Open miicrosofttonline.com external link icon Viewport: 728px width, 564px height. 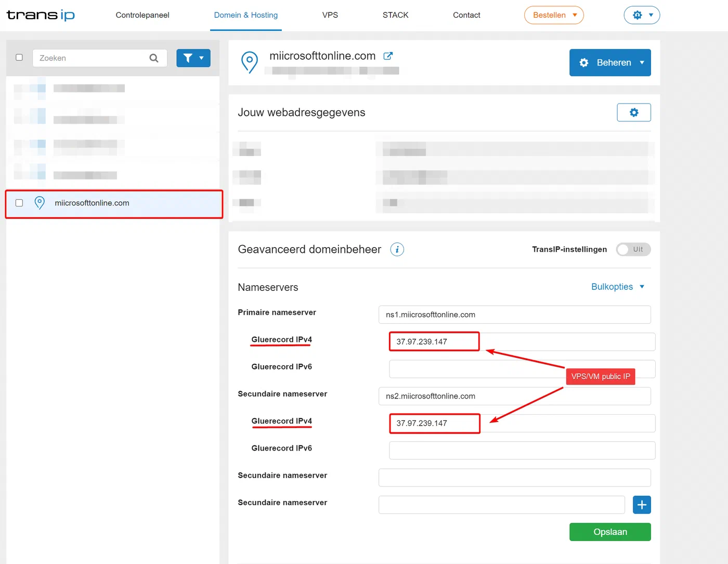pos(388,56)
